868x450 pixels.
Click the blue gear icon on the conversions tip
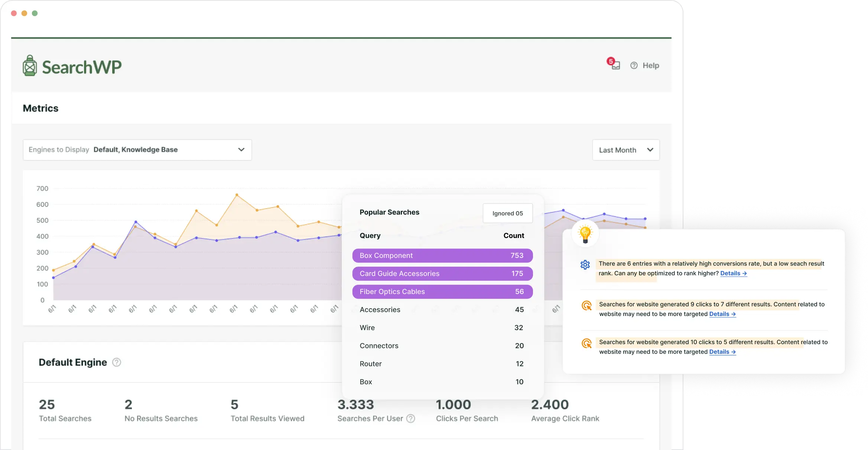point(585,265)
